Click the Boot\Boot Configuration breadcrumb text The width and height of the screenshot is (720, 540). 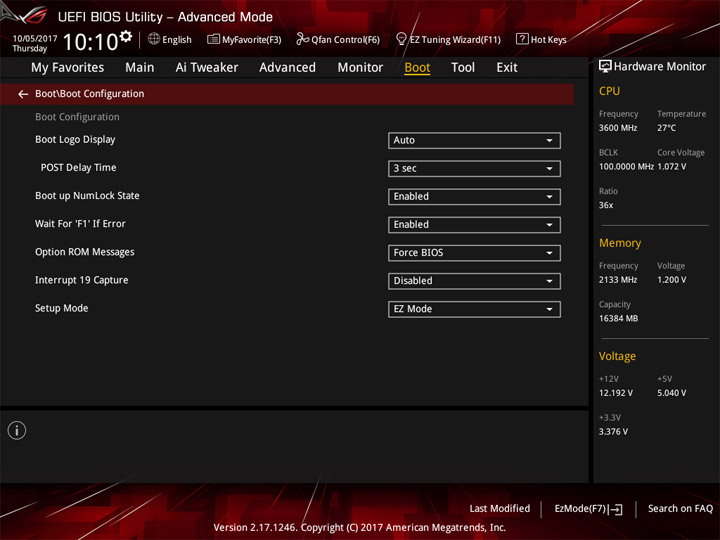[x=90, y=94]
